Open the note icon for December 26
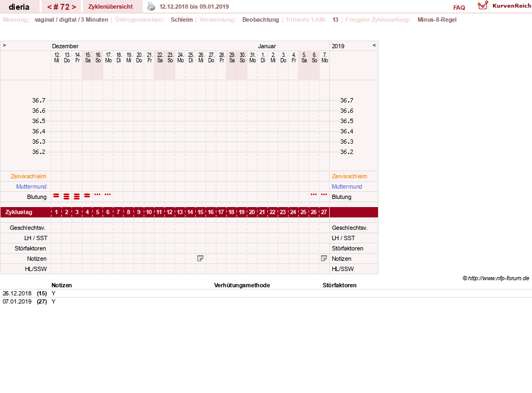The image size is (532, 393). pos(200,259)
